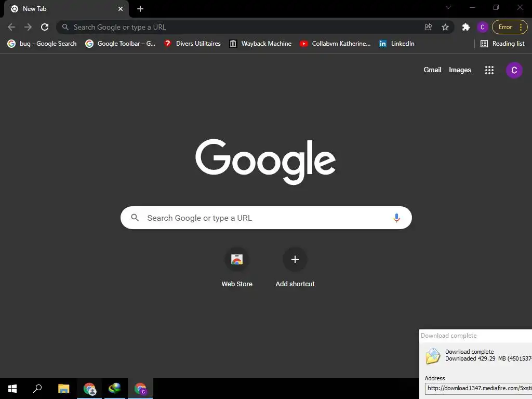The height and width of the screenshot is (399, 532).
Task: Reload the current page
Action: coord(45,27)
